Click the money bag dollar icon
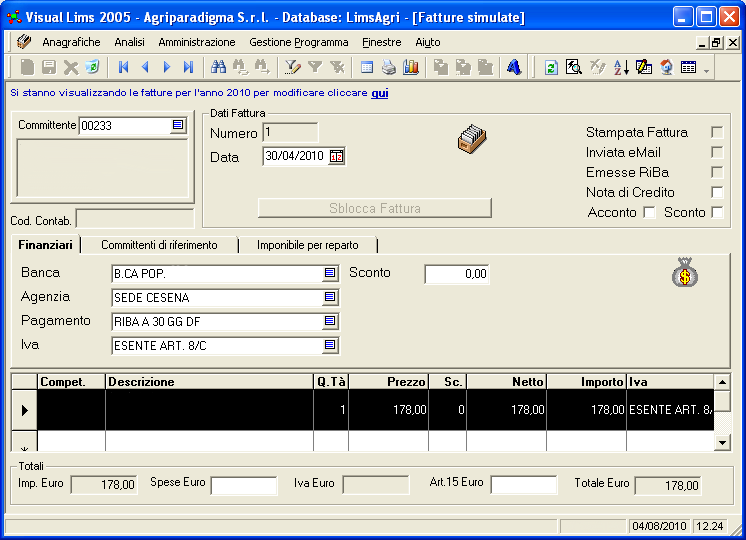The width and height of the screenshot is (746, 540). coord(685,272)
